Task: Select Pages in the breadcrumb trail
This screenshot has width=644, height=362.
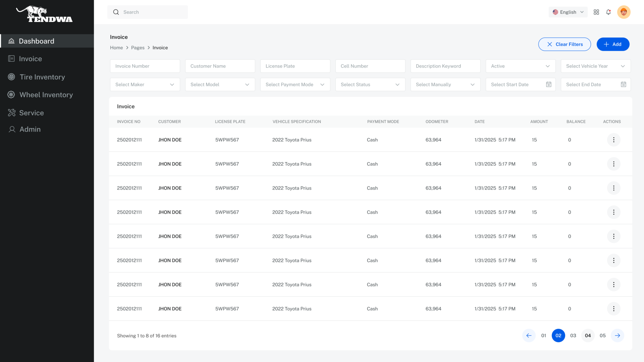Action: 138,47
